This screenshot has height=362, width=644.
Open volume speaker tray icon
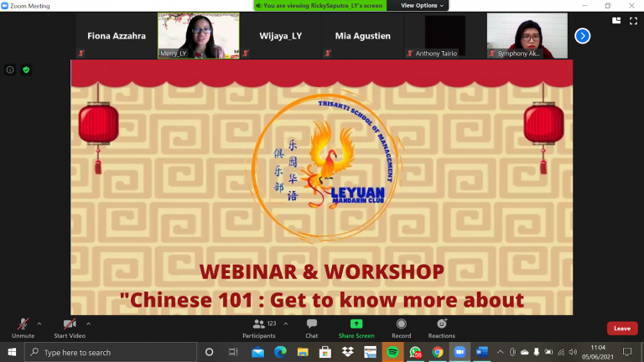[x=573, y=352]
